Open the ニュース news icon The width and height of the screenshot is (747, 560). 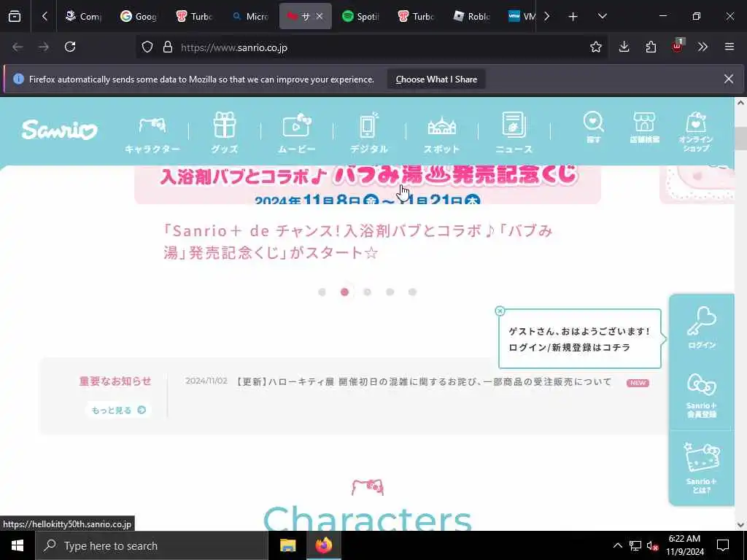(514, 133)
